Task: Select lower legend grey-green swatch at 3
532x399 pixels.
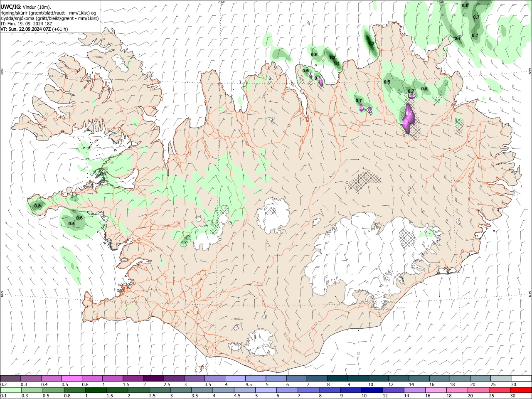Action: 181,390
